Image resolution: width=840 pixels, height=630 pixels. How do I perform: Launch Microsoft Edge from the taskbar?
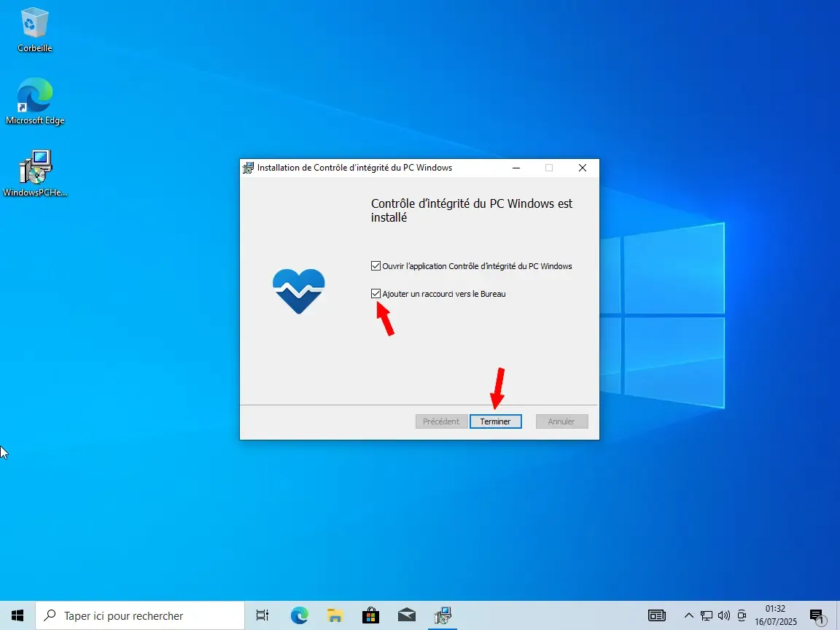coord(299,615)
